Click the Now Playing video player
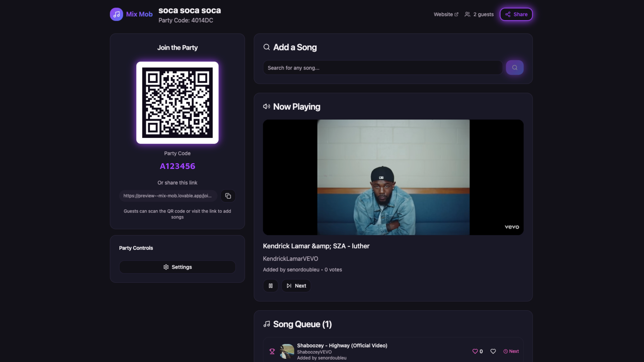The width and height of the screenshot is (644, 362). pos(393,177)
